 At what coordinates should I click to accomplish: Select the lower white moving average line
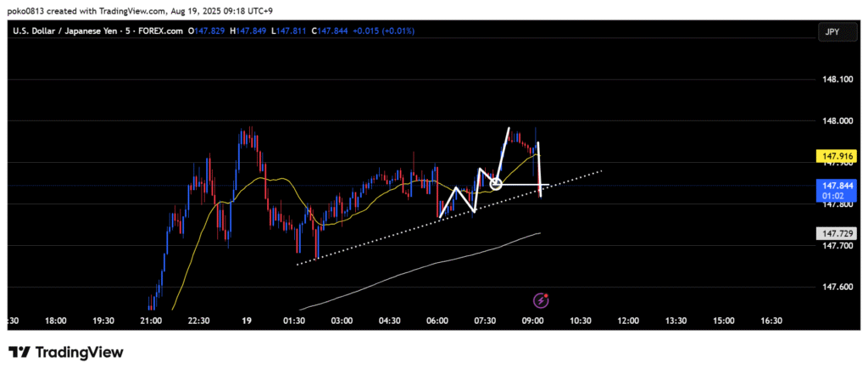pos(424,267)
